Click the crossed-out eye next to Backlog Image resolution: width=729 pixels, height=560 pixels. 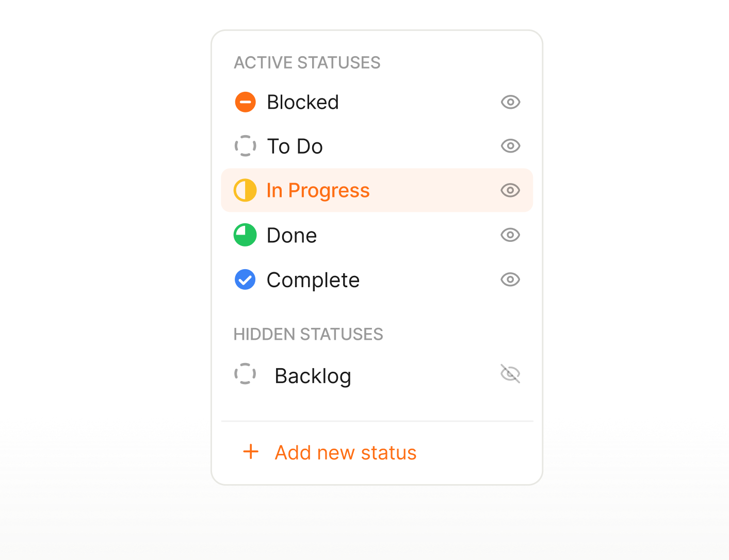[510, 374]
